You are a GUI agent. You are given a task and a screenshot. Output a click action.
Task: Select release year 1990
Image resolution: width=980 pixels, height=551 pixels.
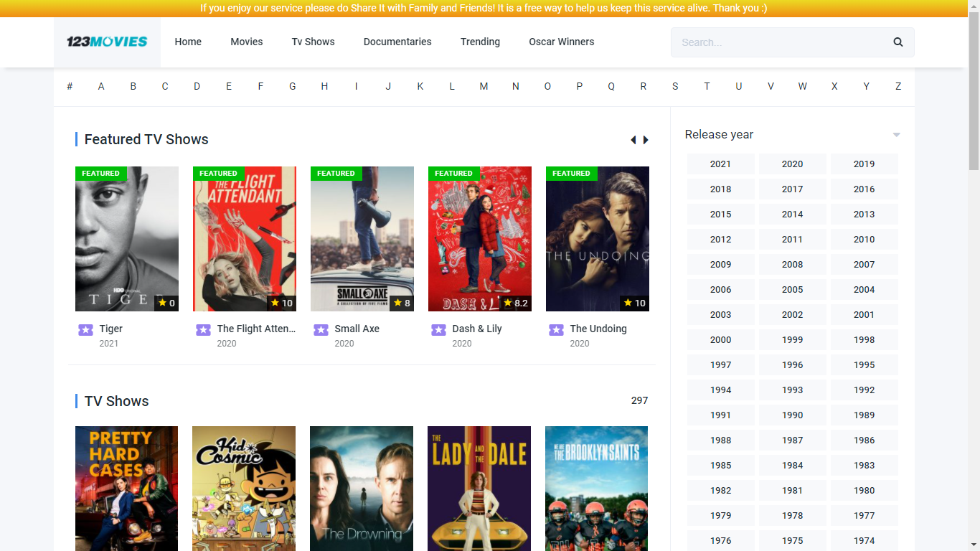tap(792, 415)
